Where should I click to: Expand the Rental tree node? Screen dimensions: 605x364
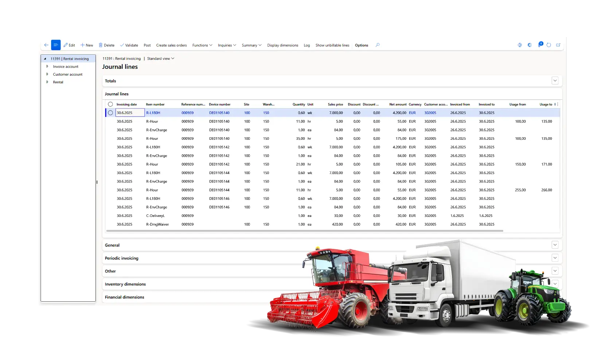coord(47,82)
